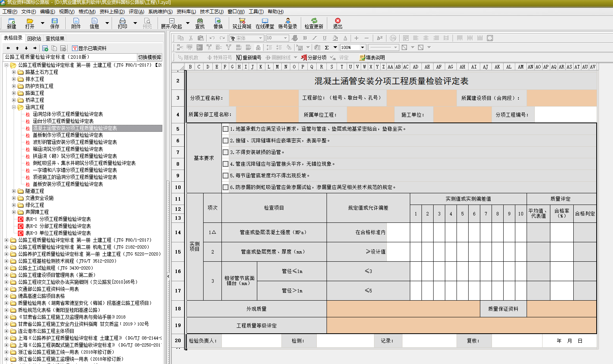Click the down arrow in directory panel
Screen dimensions: 613x364
coord(26,48)
